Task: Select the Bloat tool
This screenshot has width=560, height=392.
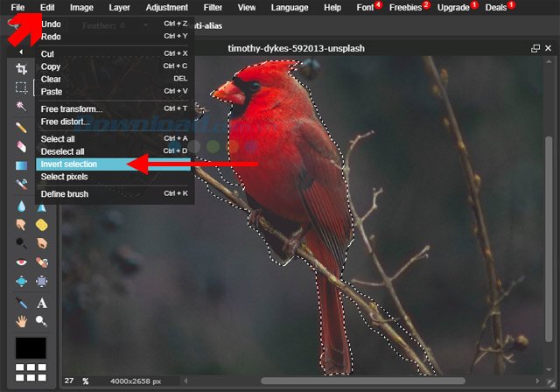Action: coord(21,282)
